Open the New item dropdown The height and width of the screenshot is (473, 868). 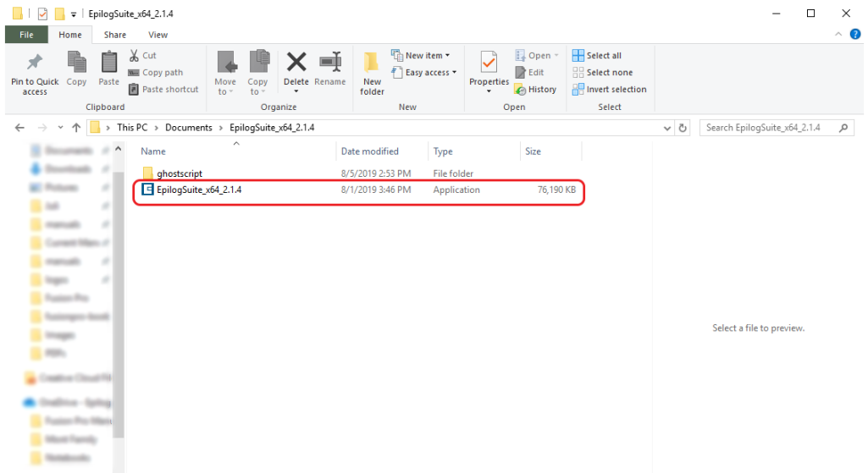tap(421, 55)
